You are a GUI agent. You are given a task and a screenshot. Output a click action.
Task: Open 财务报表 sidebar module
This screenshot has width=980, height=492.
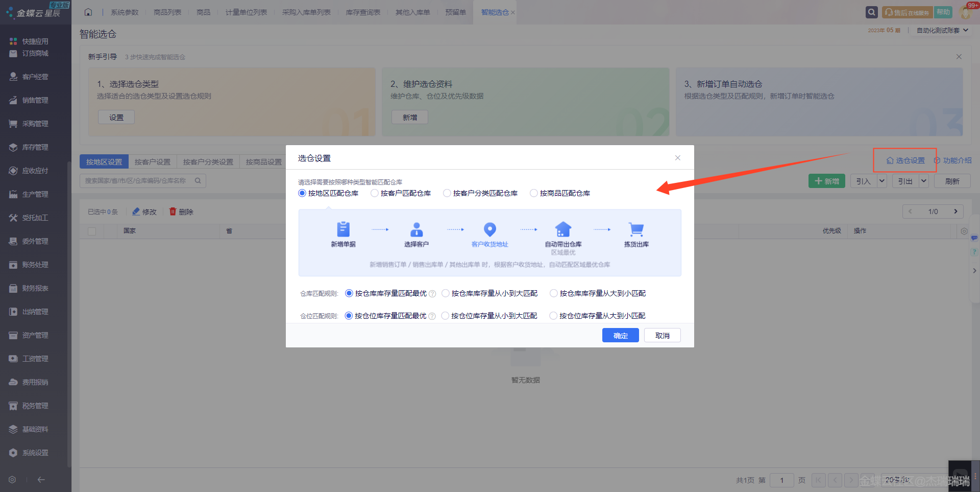[x=29, y=288]
